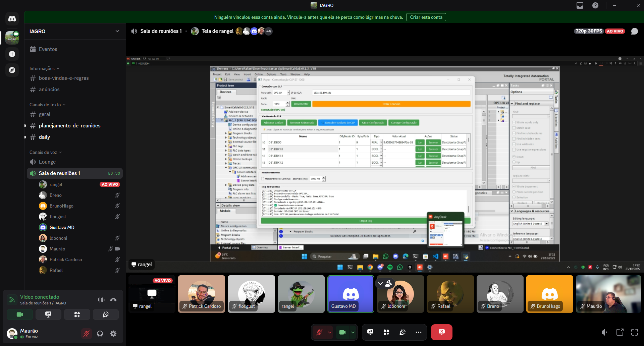Open the +4 viewers indicator

pos(269,31)
